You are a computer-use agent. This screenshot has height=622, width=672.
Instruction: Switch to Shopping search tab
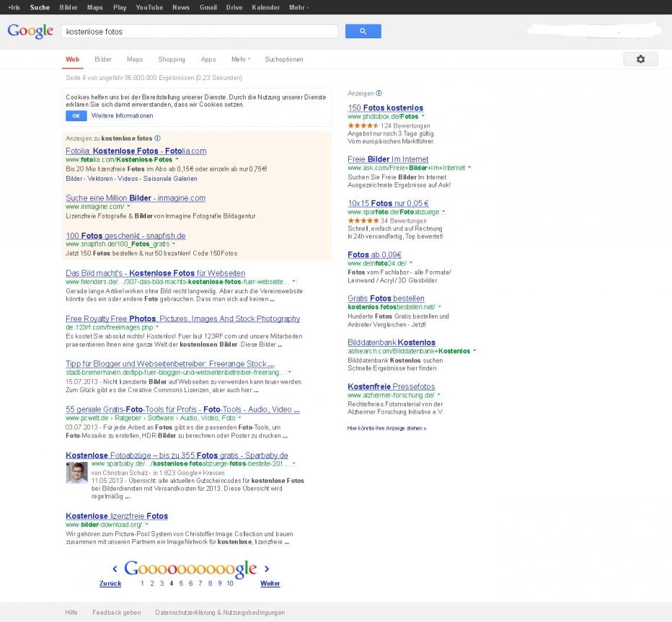coord(172,60)
